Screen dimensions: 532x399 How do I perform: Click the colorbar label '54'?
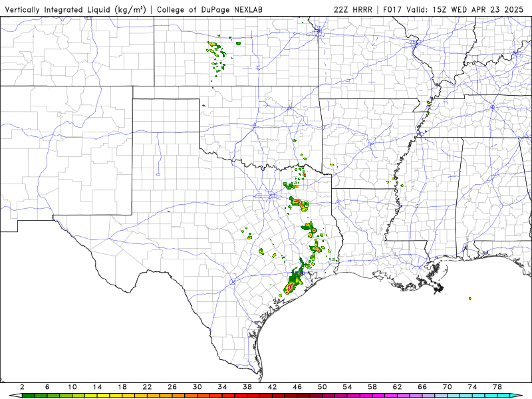click(347, 387)
